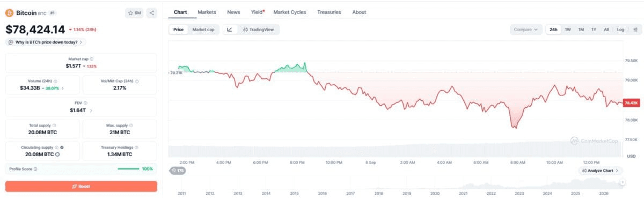This screenshot has height=198, width=644.
Task: Click the verified badge beside Circulating supply
Action: [x=62, y=148]
